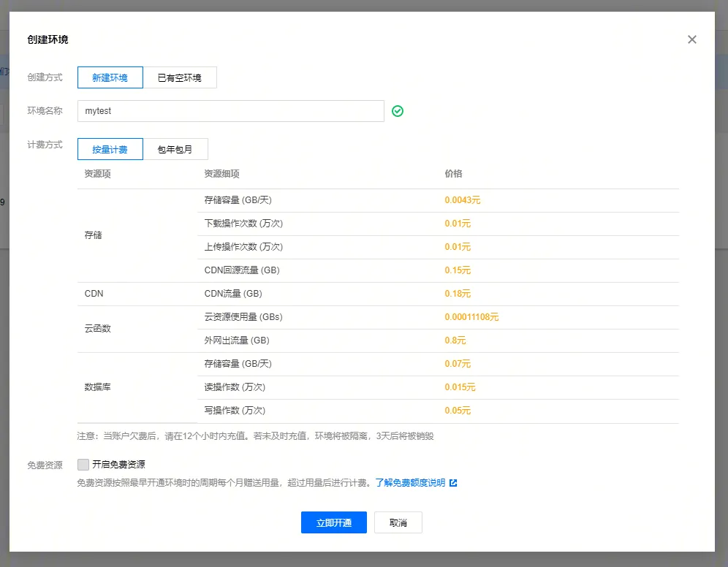The width and height of the screenshot is (728, 567).
Task: Choose 按量计费 billing mode
Action: coord(110,149)
